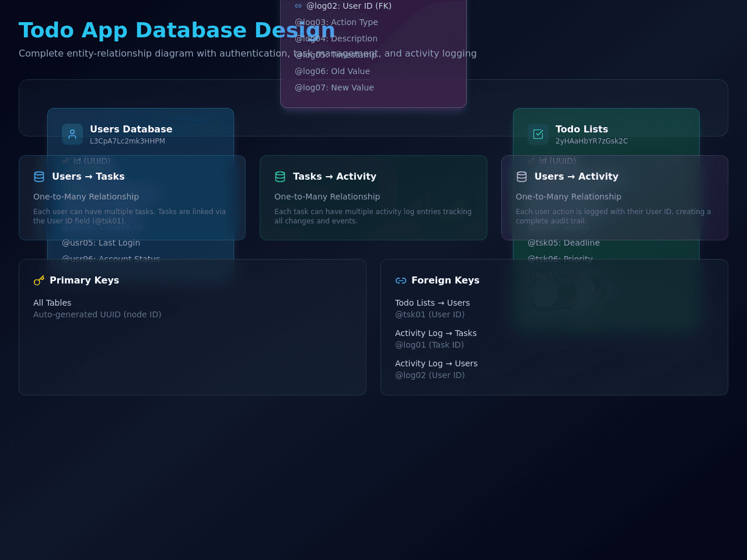Click the @tsk01 (User ID) reference
This screenshot has height=560, width=747.
[430, 314]
